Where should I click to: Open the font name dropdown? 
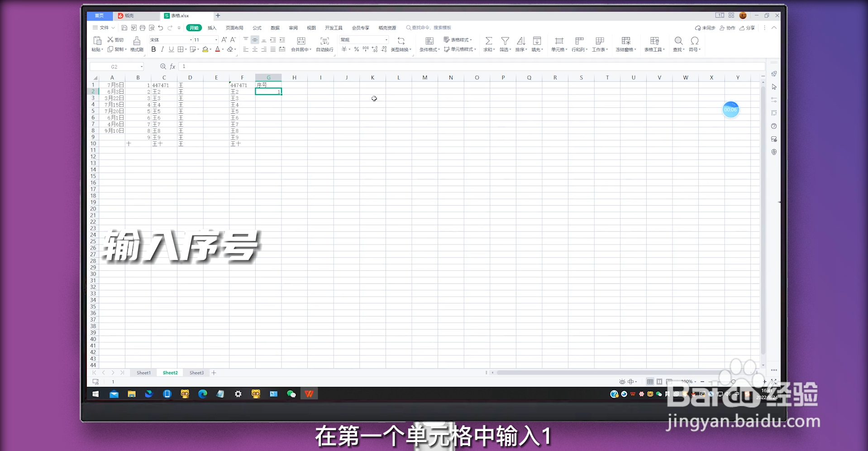coord(191,40)
